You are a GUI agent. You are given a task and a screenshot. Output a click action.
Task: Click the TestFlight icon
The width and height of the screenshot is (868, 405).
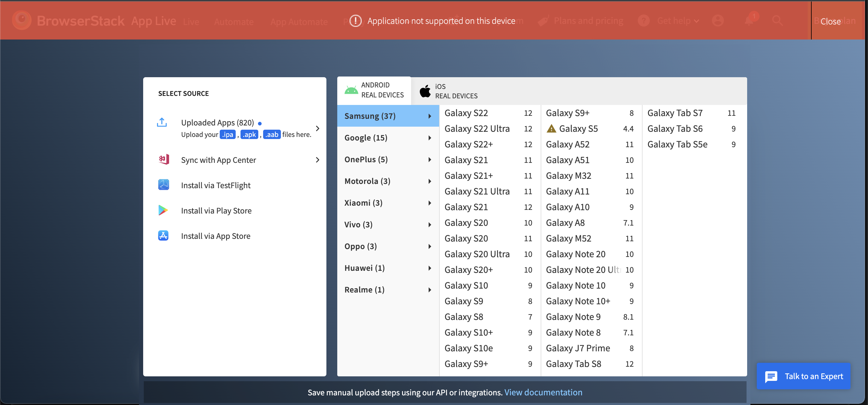point(163,185)
